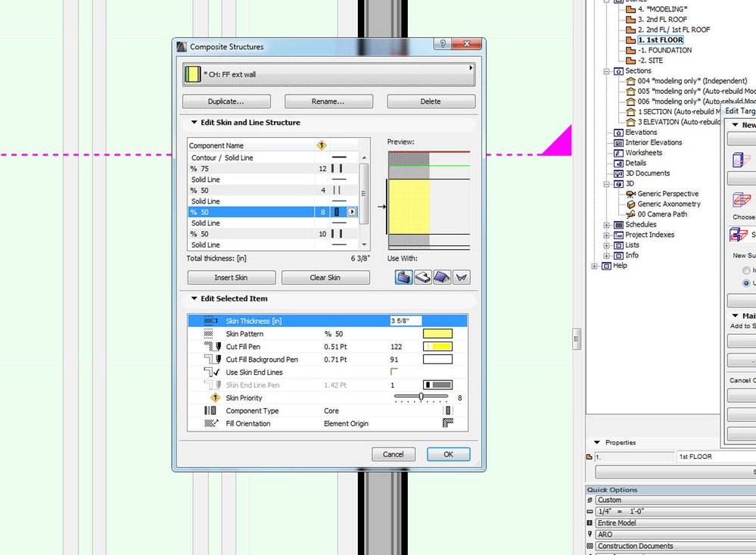Open the -2. SITE story
This screenshot has height=555, width=756.
(x=650, y=61)
